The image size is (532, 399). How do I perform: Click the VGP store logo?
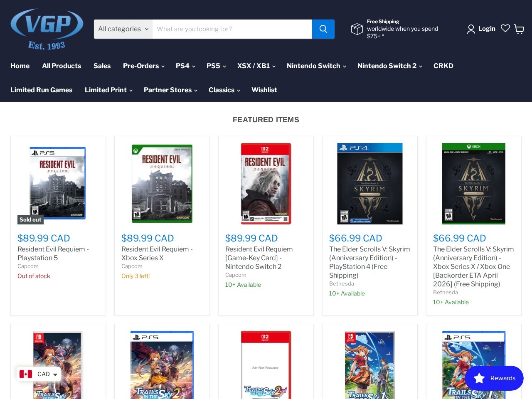pyautogui.click(x=47, y=29)
